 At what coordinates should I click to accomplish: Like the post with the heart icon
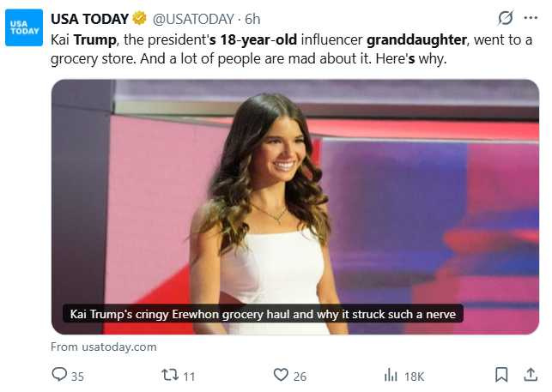[280, 375]
